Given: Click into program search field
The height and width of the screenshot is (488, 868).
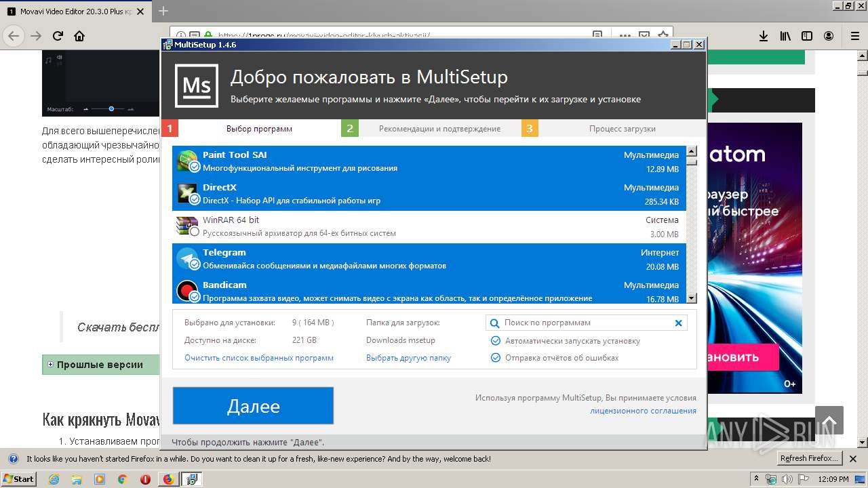Looking at the screenshot, I should point(587,323).
